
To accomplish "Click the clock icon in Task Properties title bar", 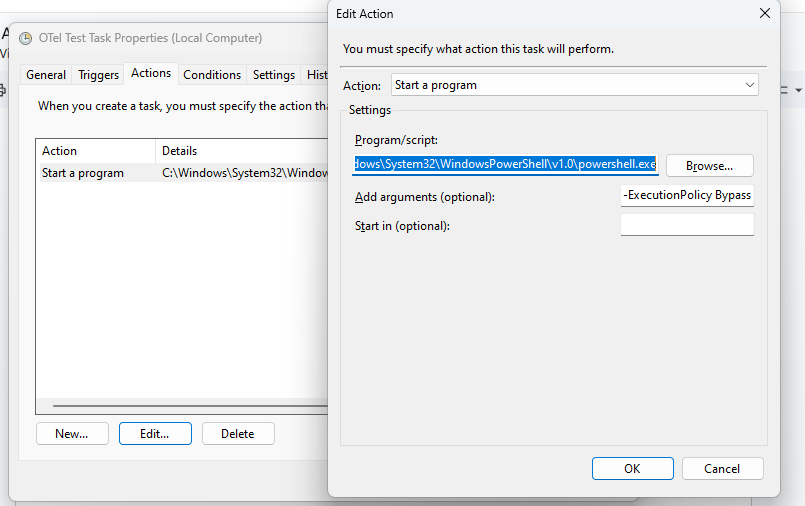I will coord(25,38).
